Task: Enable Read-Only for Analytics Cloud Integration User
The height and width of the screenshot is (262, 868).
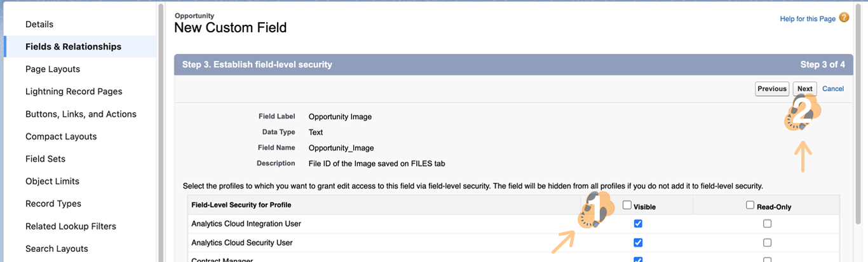Action: click(x=768, y=224)
